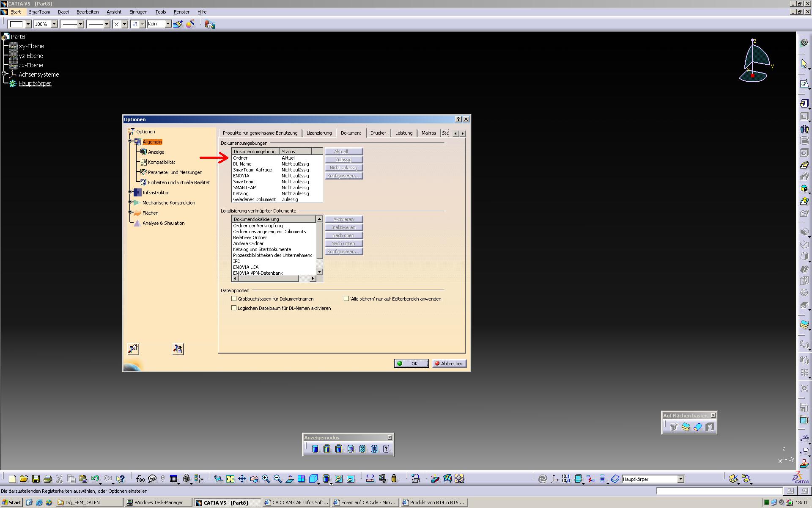Click the tab scroll right arrow
The height and width of the screenshot is (508, 812).
pos(462,133)
